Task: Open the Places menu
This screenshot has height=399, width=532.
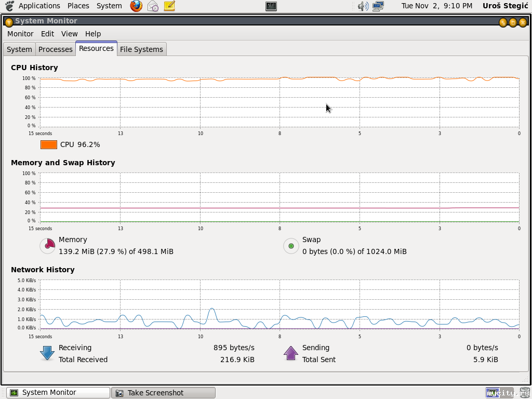Action: tap(78, 6)
